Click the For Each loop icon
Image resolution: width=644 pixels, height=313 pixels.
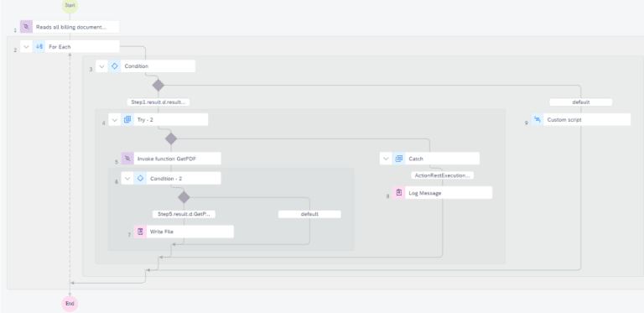coord(39,46)
